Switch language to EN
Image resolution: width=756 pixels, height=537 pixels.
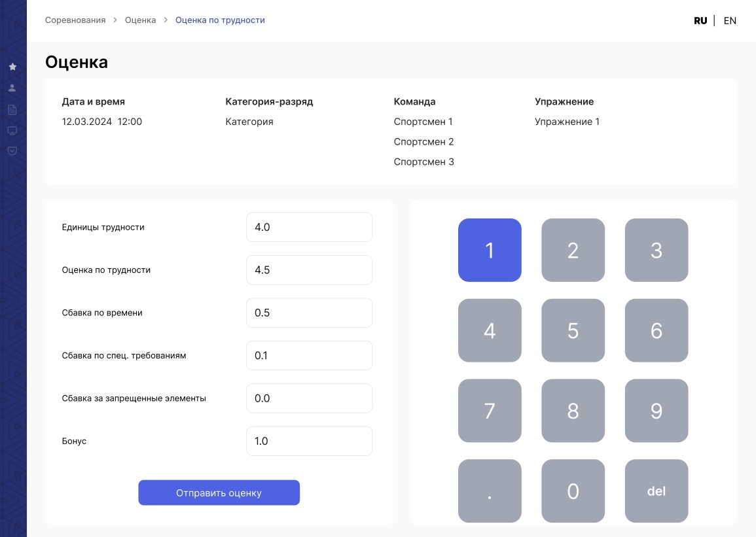pyautogui.click(x=730, y=20)
